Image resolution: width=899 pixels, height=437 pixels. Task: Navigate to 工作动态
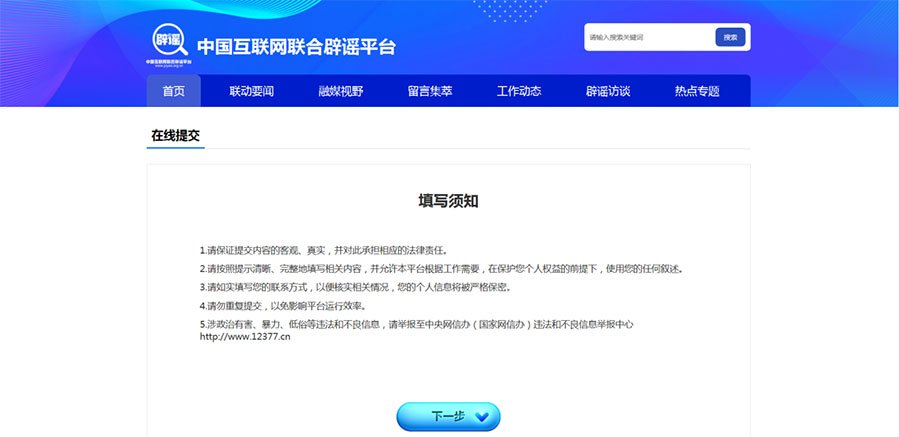pyautogui.click(x=518, y=91)
